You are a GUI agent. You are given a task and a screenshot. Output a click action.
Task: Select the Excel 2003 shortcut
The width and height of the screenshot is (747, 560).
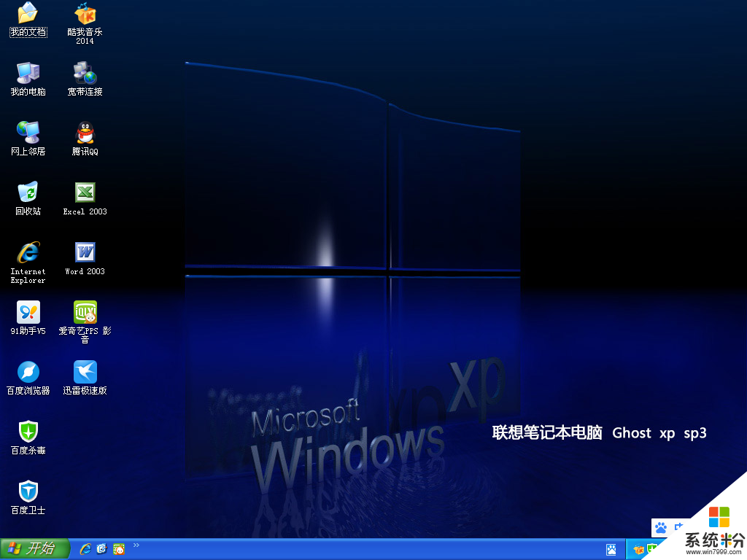click(85, 192)
